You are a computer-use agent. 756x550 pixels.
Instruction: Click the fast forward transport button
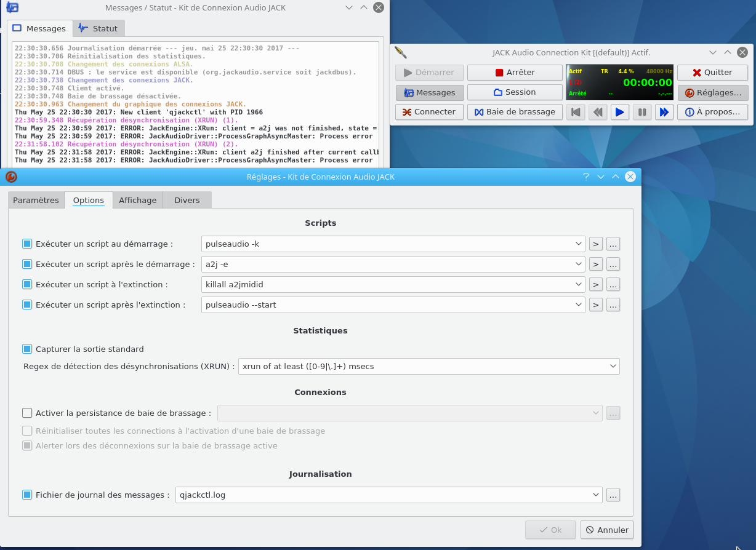point(664,112)
